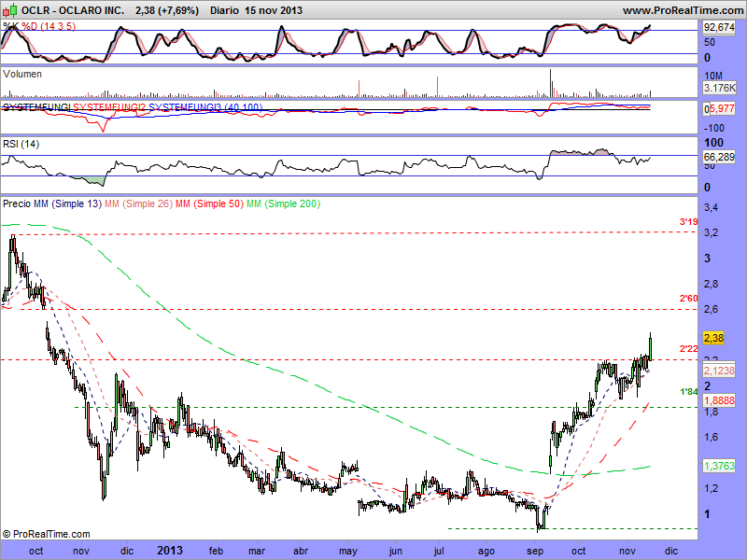This screenshot has width=747, height=560.
Task: Click the ago month on time axis
Action: click(x=486, y=552)
